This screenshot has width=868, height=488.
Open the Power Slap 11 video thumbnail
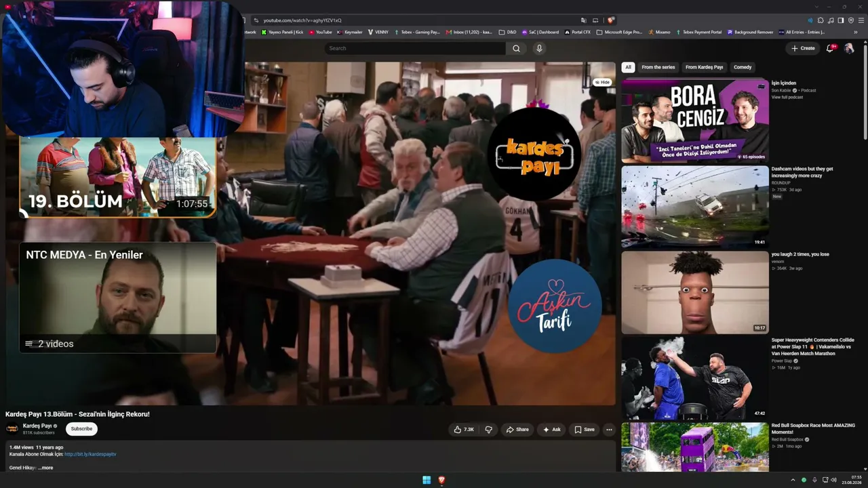(x=695, y=378)
